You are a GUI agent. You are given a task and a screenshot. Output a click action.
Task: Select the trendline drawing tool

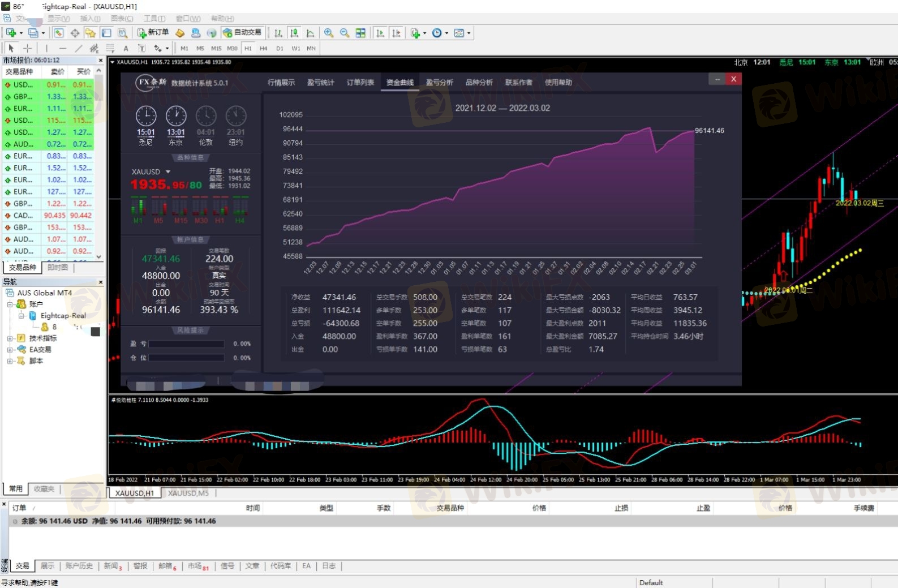[79, 48]
